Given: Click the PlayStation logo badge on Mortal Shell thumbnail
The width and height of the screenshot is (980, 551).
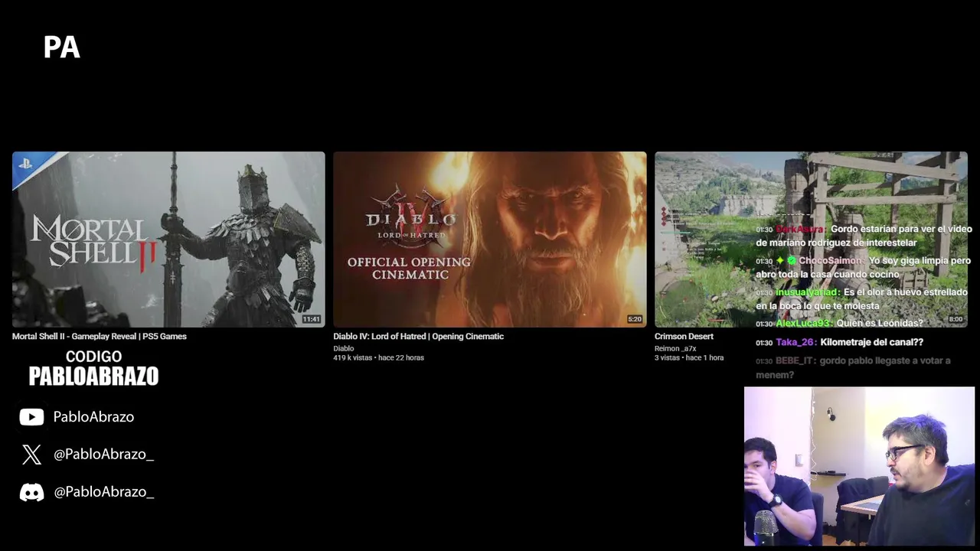Looking at the screenshot, I should [x=26, y=163].
